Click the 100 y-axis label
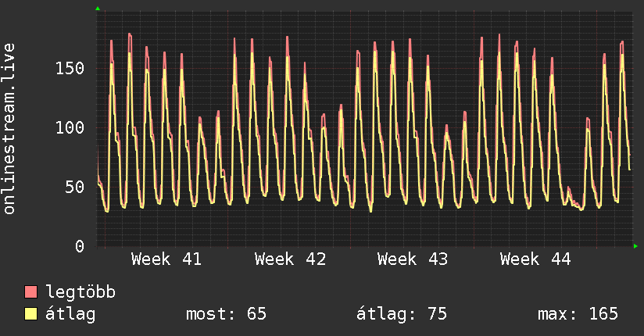The image size is (644, 336). click(70, 127)
